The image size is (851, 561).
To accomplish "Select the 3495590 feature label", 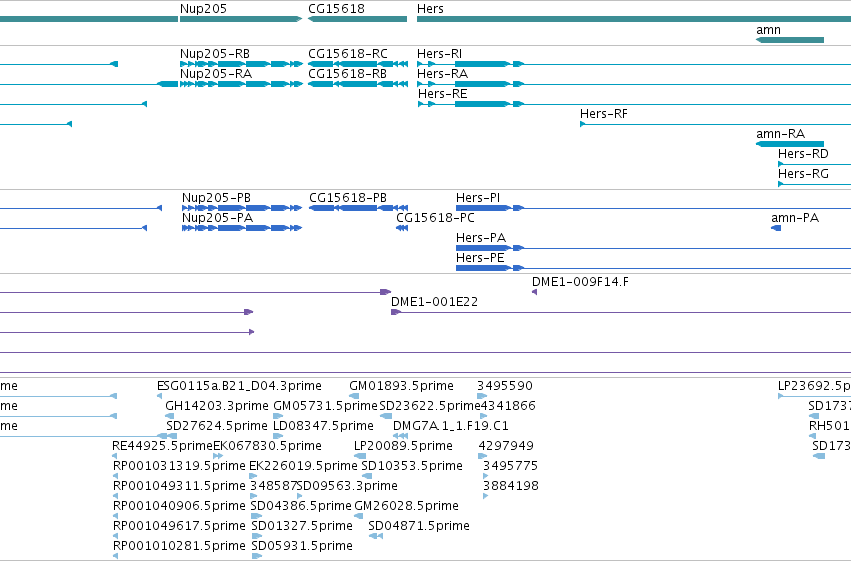I will 505,386.
